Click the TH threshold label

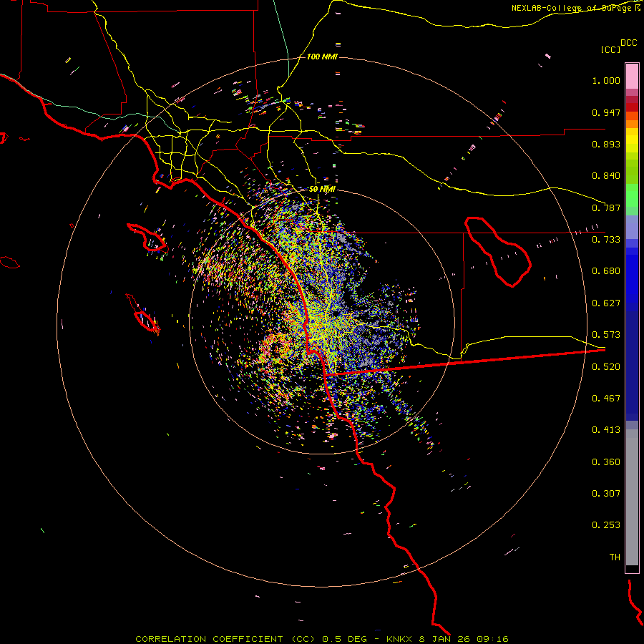pyautogui.click(x=615, y=557)
